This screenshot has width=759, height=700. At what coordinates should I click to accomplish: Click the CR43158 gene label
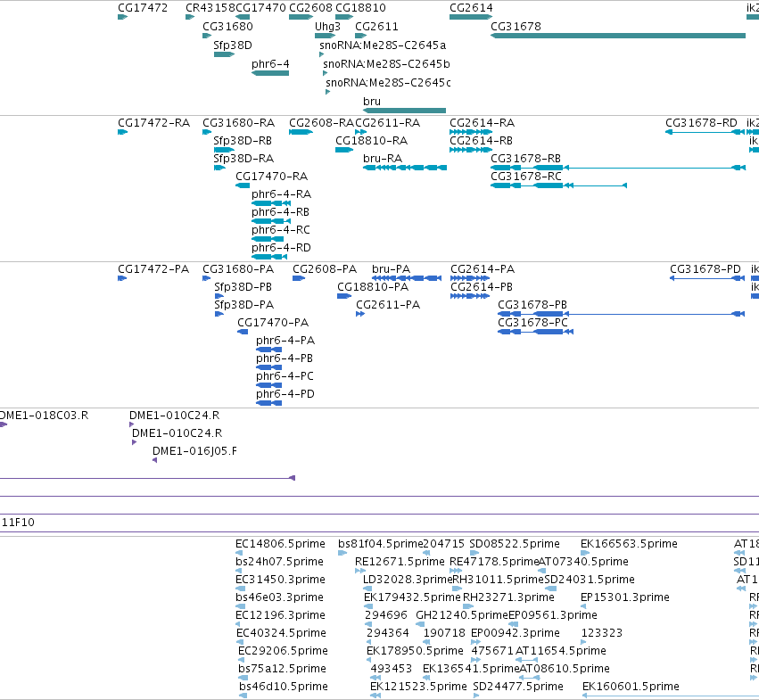point(210,8)
